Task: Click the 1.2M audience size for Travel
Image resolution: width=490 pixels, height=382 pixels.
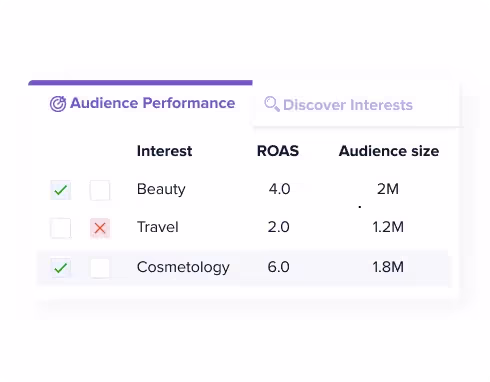Action: [388, 227]
